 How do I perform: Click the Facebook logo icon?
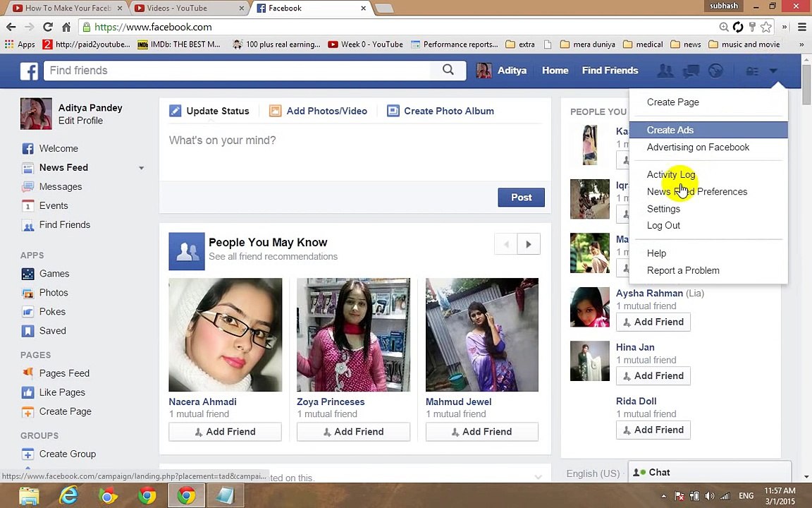[29, 71]
